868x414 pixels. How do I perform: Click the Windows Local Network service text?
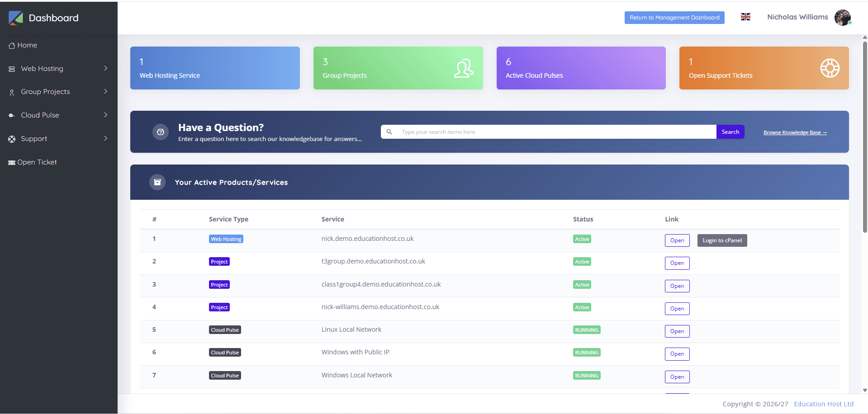(357, 375)
